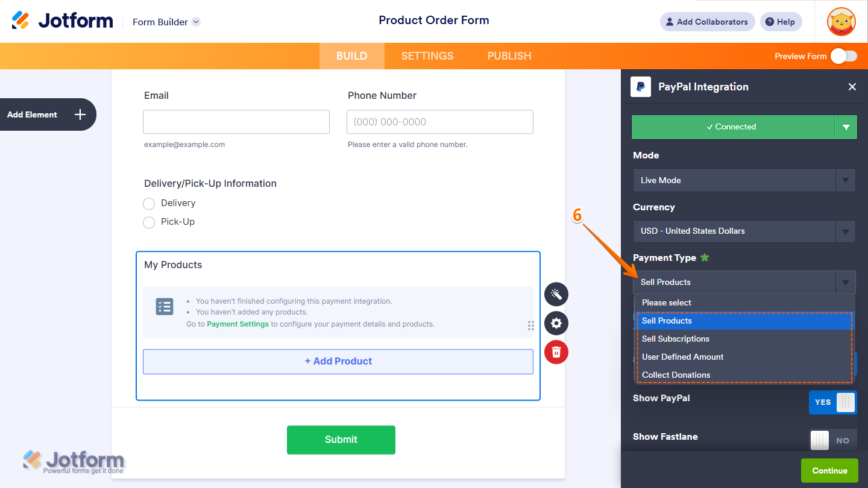Expand the green Connected dropdown arrow
The height and width of the screenshot is (488, 868).
pyautogui.click(x=846, y=127)
